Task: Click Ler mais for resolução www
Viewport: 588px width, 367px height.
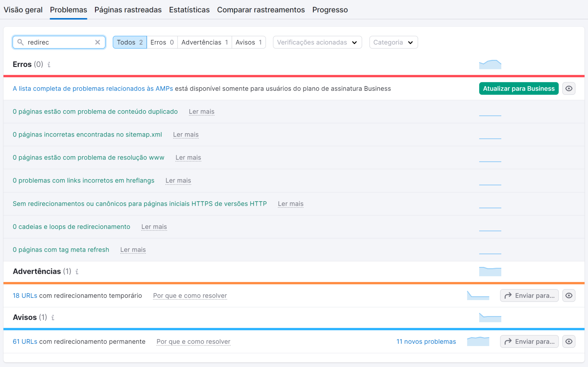Action: click(188, 157)
